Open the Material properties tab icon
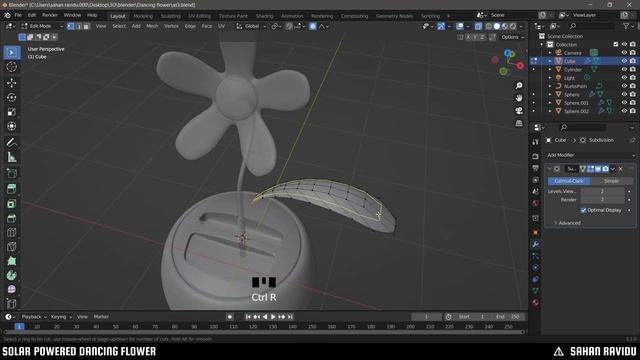 [x=535, y=302]
